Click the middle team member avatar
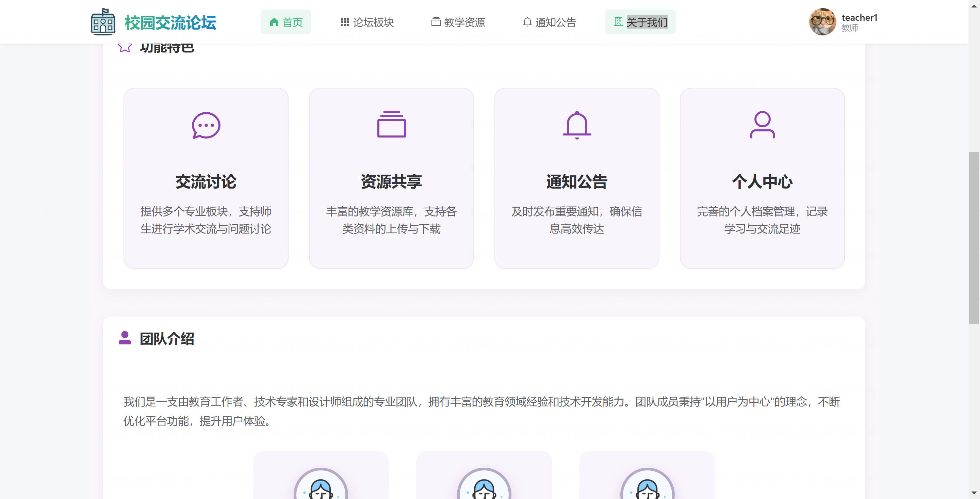980x499 pixels. coord(484,483)
